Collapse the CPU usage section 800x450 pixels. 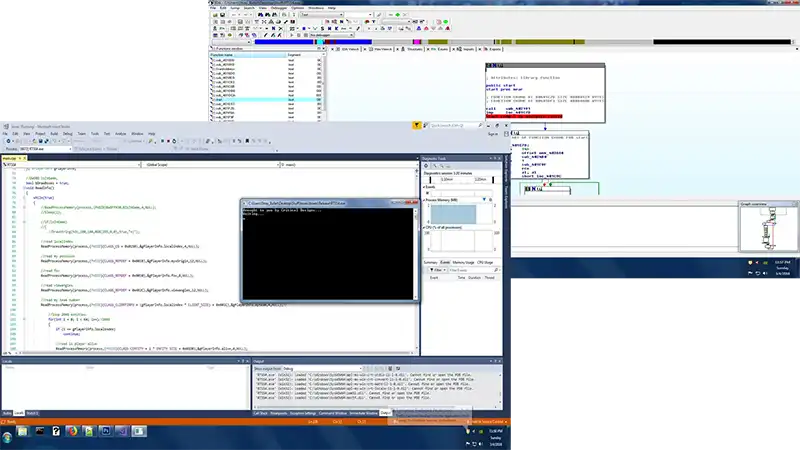pyautogui.click(x=424, y=228)
